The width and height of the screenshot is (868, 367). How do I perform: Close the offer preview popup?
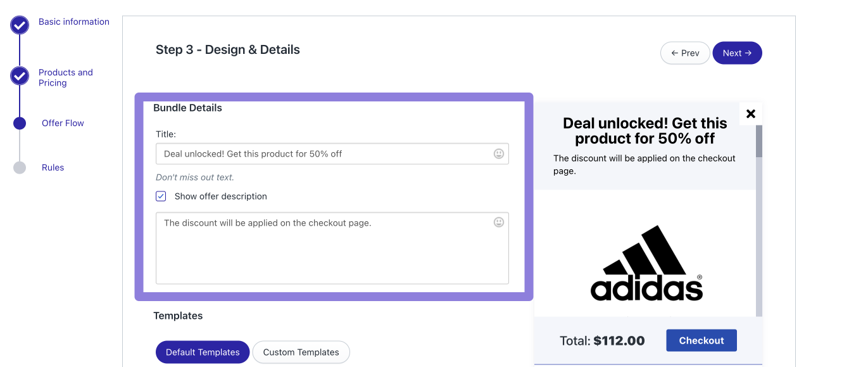tap(751, 114)
